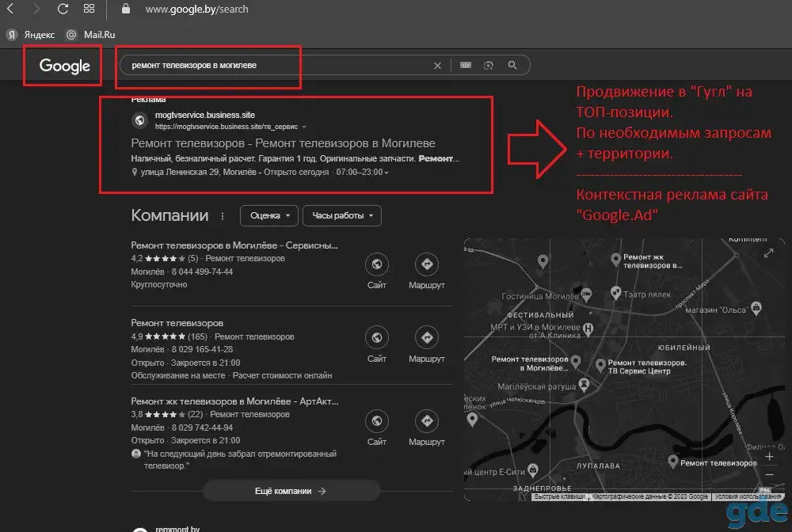Screen dimensions: 792x532
Task: Click map pin Тэатр лялек
Action: coord(615,293)
